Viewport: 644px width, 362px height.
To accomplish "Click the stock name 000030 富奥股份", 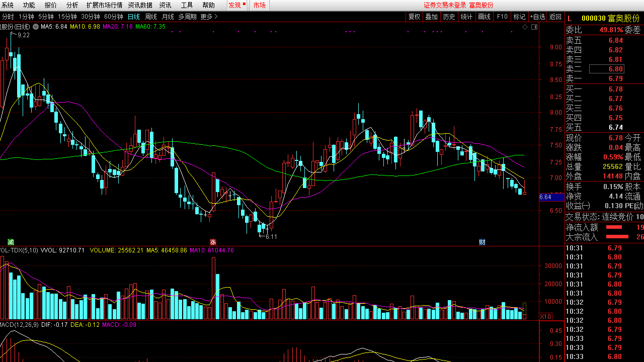I will click(610, 18).
